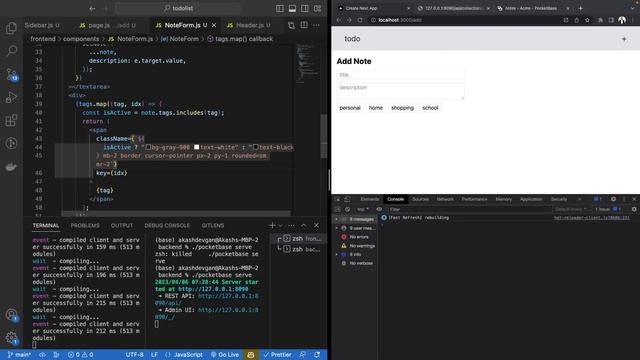640x360 pixels.
Task: Click the text-white color swatch in code
Action: click(x=197, y=147)
